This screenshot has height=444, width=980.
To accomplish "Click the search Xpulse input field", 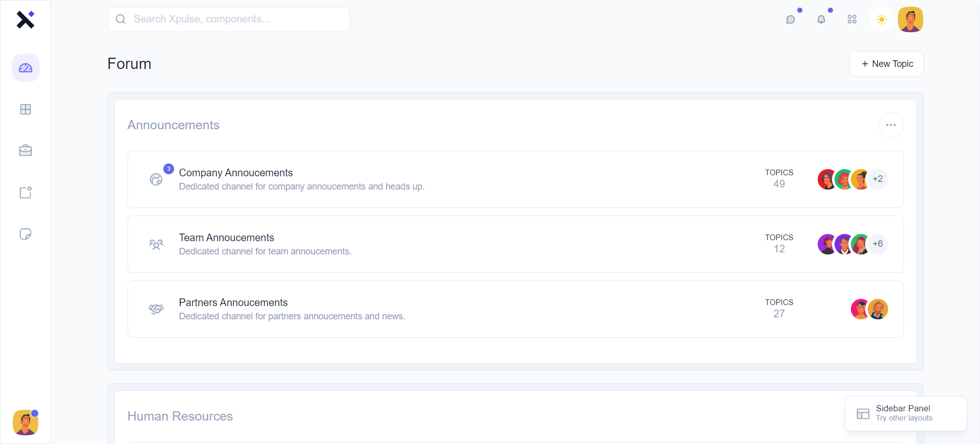I will point(229,19).
